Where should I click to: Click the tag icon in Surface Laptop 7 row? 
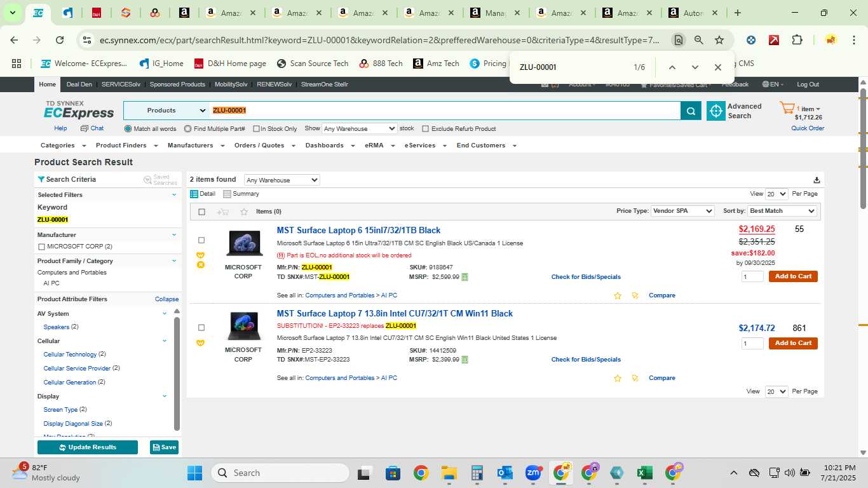point(635,378)
